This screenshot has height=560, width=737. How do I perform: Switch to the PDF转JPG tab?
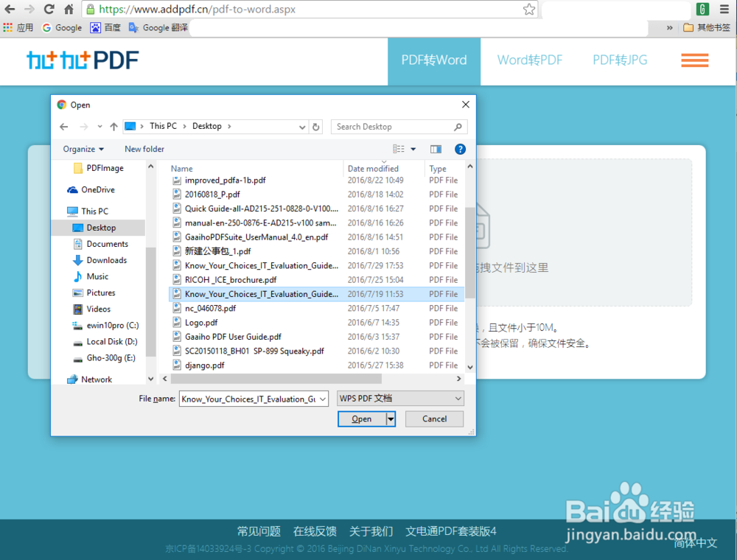(x=619, y=60)
